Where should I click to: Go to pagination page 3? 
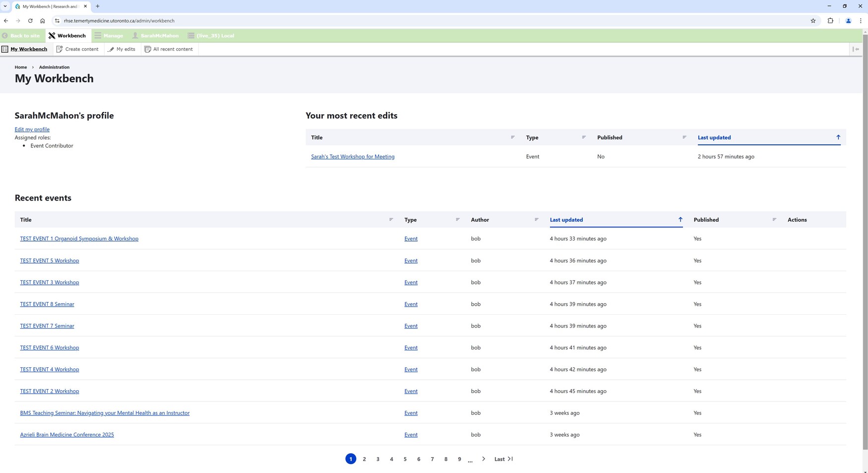coord(378,459)
